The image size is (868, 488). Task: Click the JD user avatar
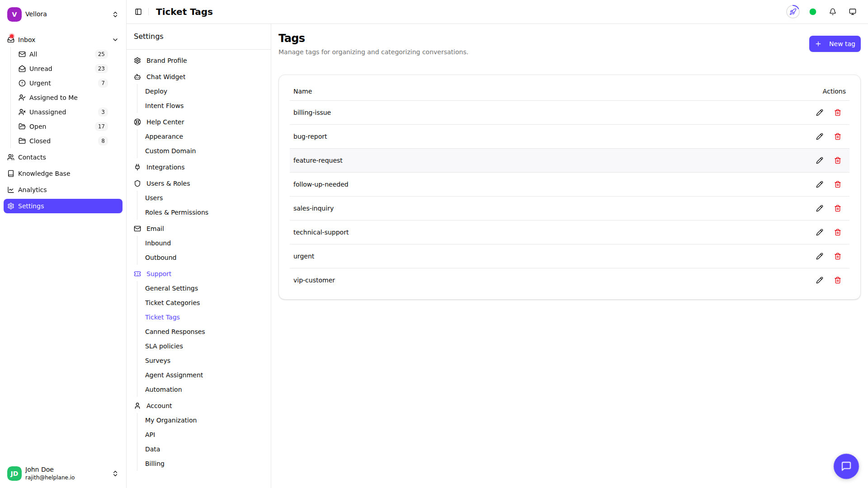tap(14, 474)
